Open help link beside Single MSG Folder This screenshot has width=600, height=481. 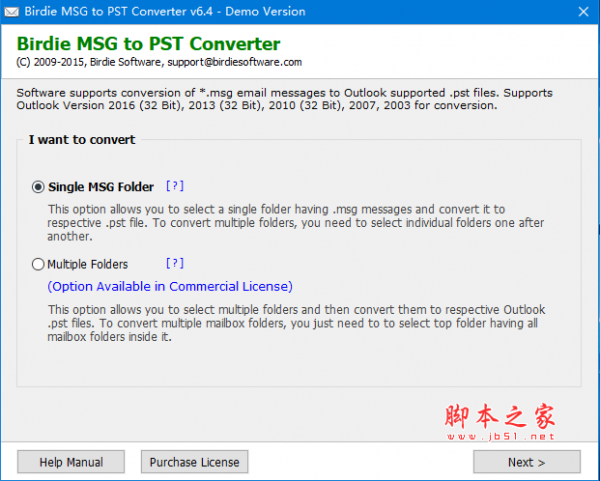175,186
